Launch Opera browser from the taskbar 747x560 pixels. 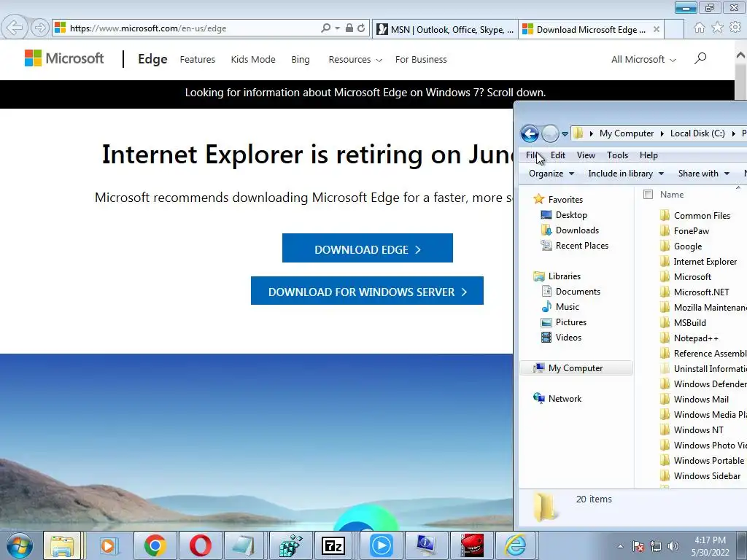(x=200, y=545)
